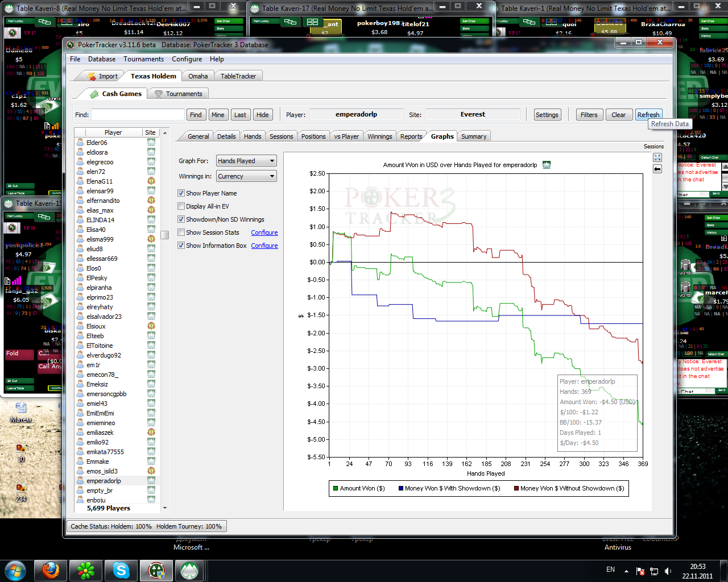Open the Settings button
Viewport: 728px width, 582px height.
click(547, 115)
